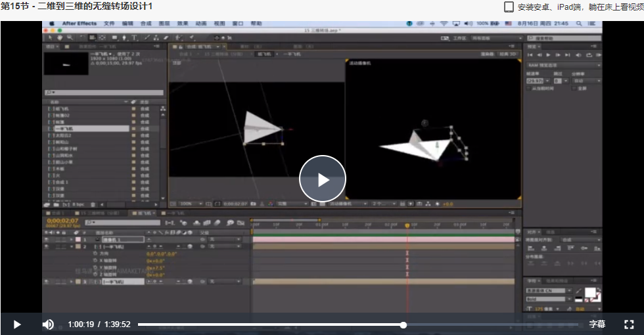
Task: Enter fullscreen mode of the video player
Action: point(629,324)
